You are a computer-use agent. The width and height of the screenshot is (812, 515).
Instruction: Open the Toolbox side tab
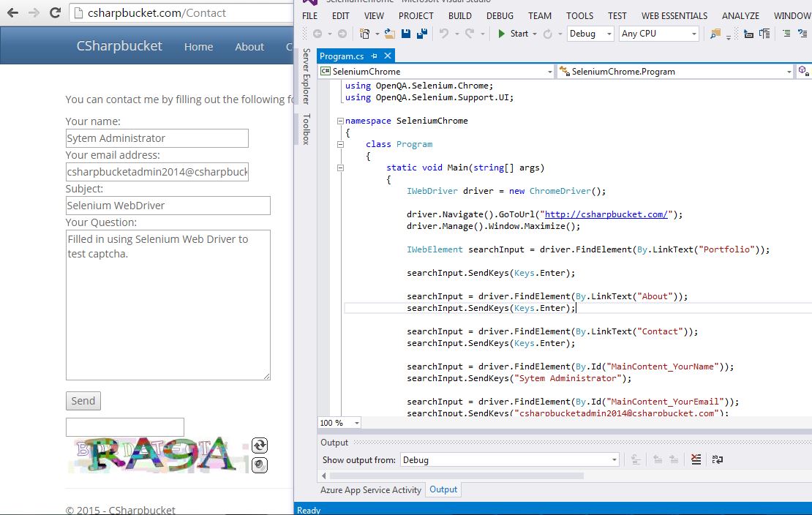(306, 129)
